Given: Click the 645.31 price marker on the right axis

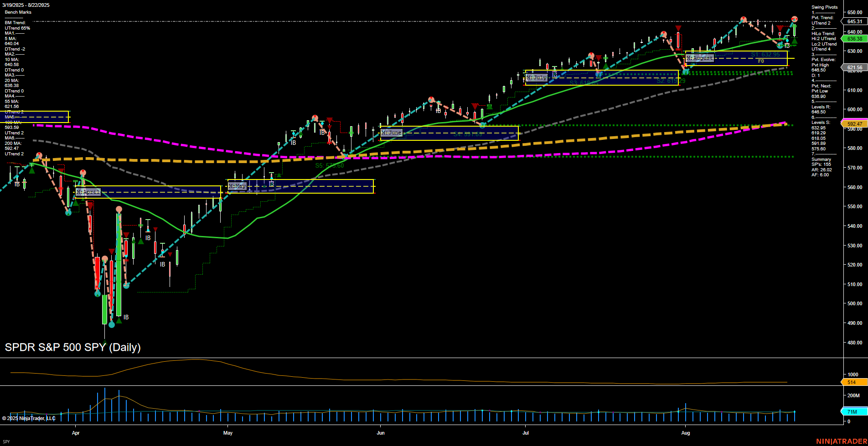Looking at the screenshot, I should tap(855, 20).
